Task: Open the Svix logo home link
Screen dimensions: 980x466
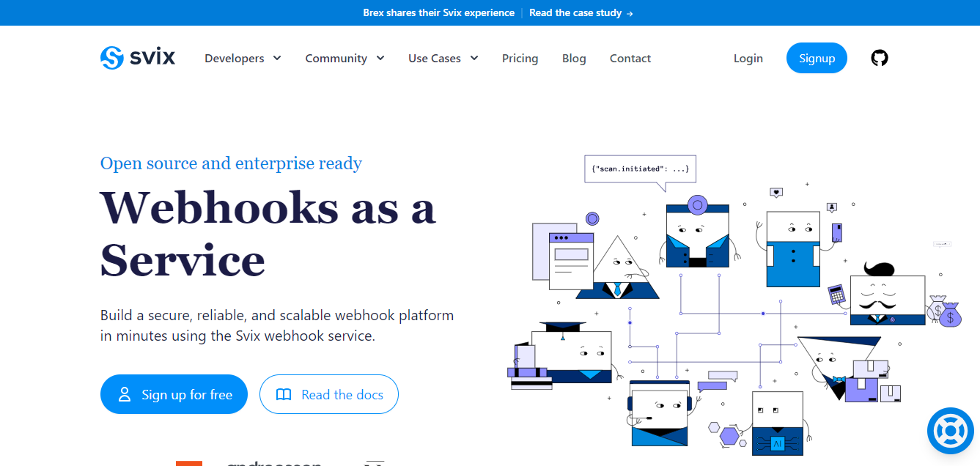Action: 138,58
